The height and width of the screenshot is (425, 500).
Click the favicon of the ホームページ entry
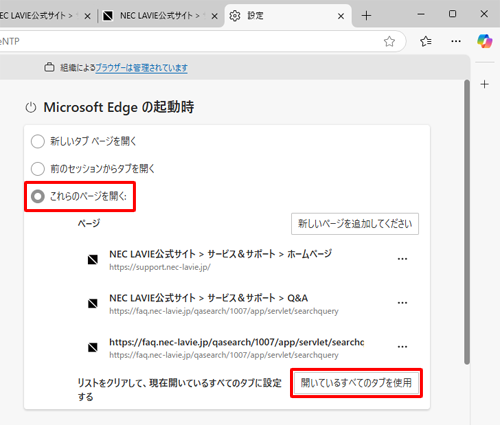93,259
